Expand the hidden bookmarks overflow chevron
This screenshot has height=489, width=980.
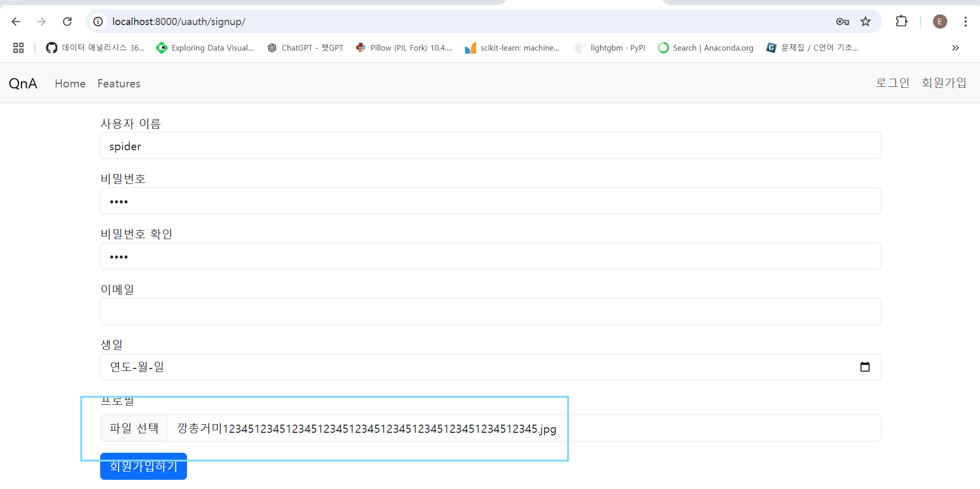(x=955, y=48)
